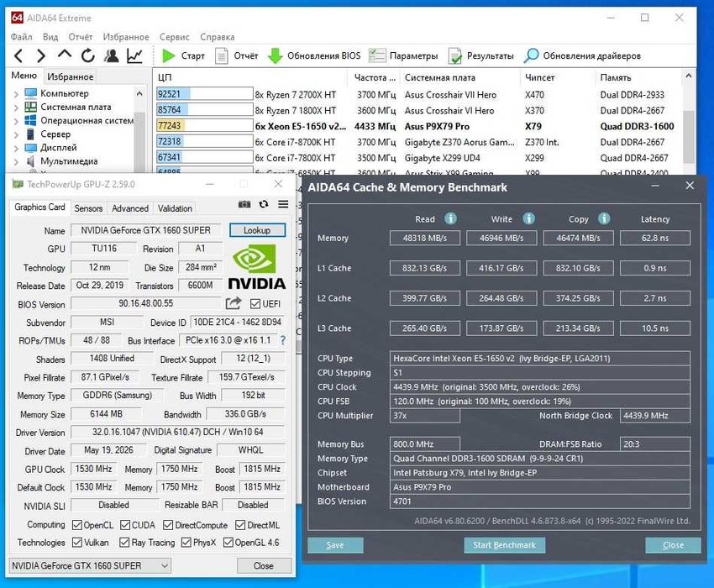This screenshot has height=588, width=714.
Task: Show info about Write benchmark
Action: [528, 218]
